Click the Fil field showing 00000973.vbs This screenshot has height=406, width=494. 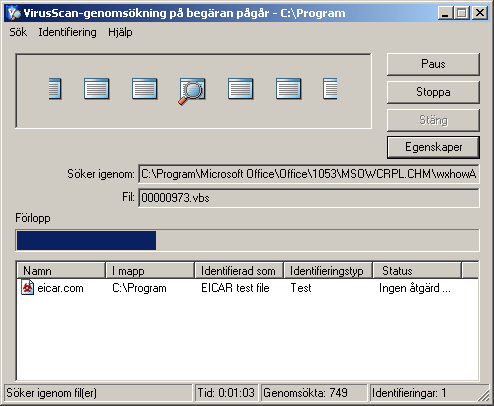309,198
